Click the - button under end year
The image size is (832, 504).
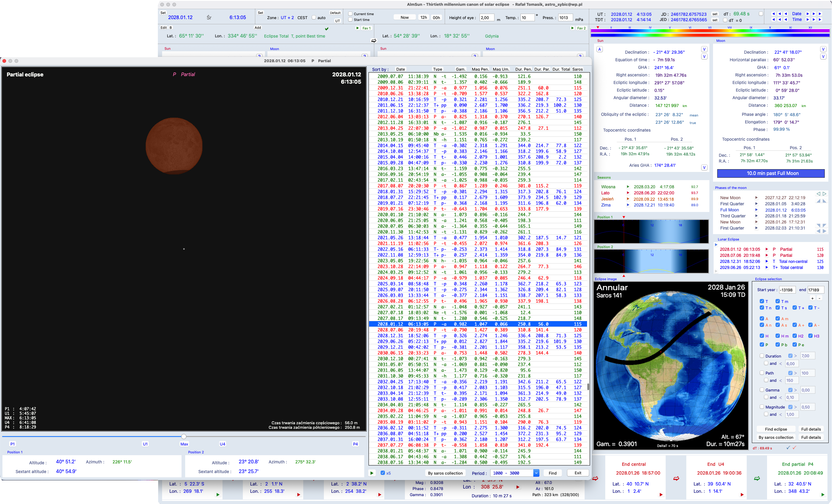(x=819, y=298)
